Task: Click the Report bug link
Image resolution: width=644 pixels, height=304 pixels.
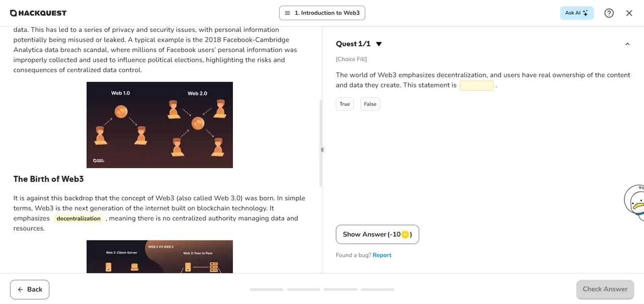Action: pyautogui.click(x=382, y=255)
